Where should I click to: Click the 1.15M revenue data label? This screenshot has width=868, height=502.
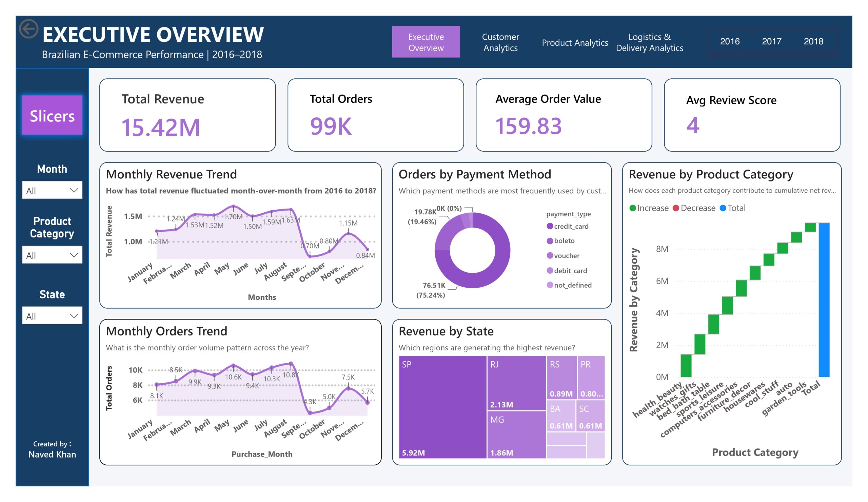(x=348, y=223)
